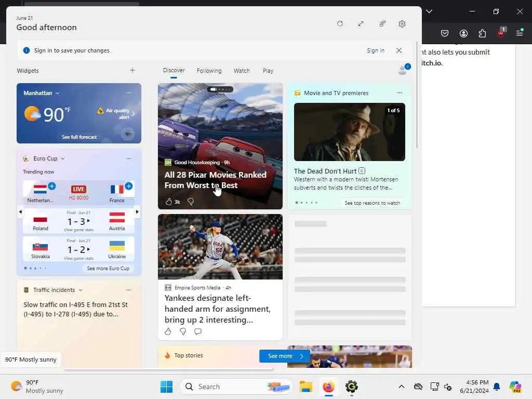Switch to the Following tab
Image resolution: width=532 pixels, height=399 pixels.
pyautogui.click(x=209, y=71)
